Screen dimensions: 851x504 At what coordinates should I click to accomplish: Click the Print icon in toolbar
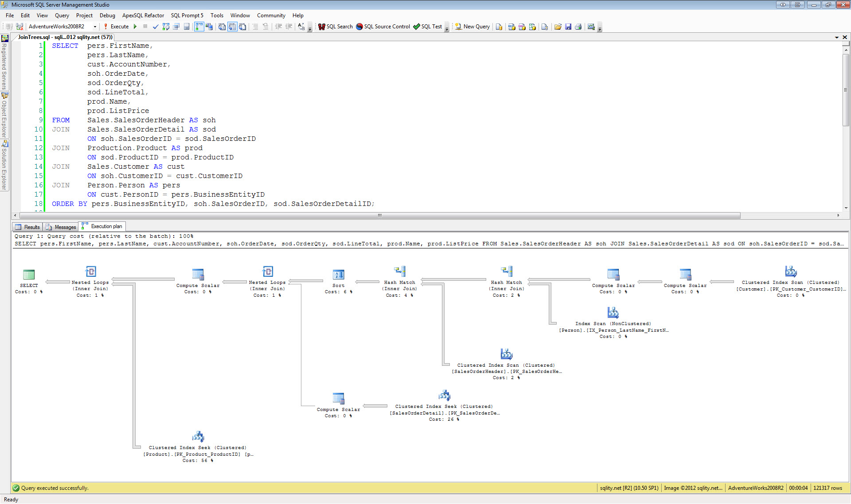click(578, 27)
